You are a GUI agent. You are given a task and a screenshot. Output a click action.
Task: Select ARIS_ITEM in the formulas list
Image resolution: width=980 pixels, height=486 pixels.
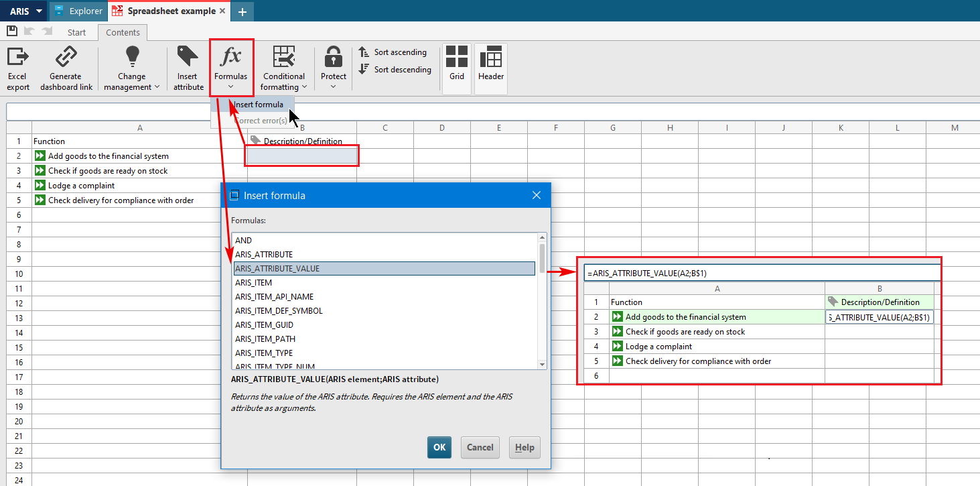(384, 282)
